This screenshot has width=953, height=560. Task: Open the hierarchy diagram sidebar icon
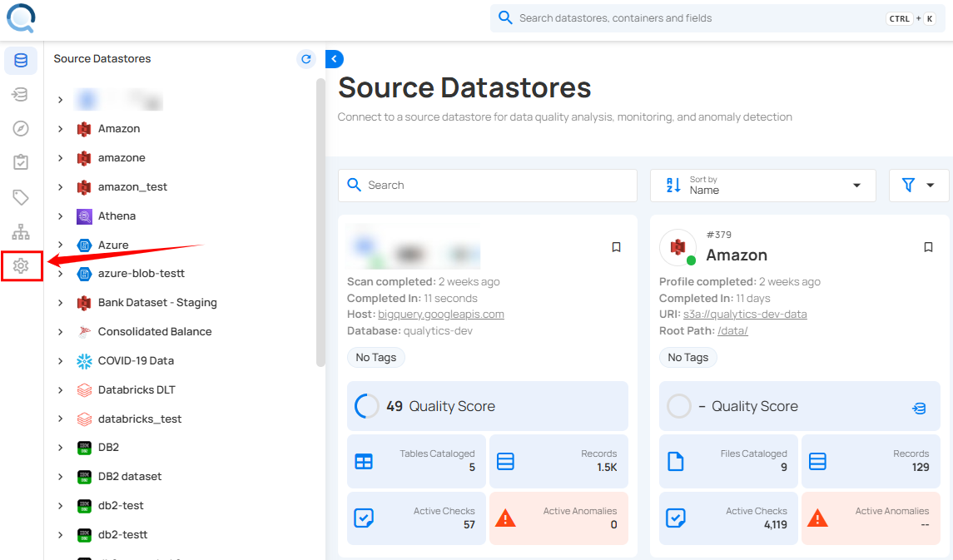click(x=21, y=231)
